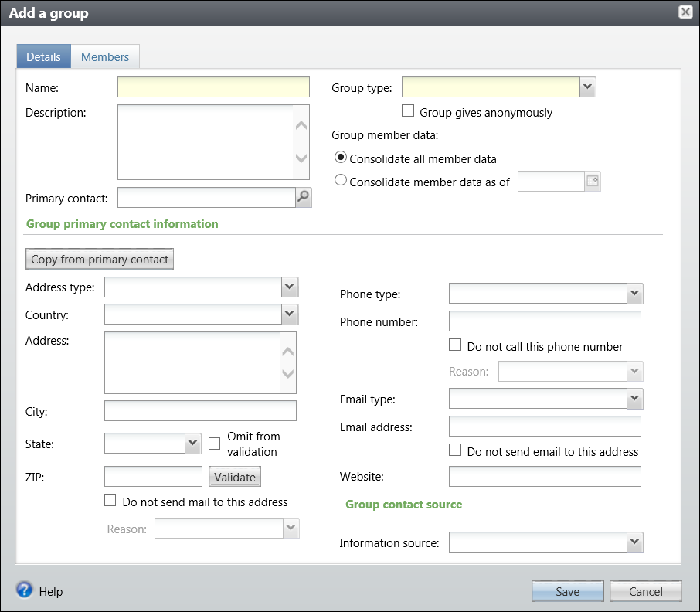The height and width of the screenshot is (612, 700).
Task: Select the Details tab
Action: (43, 56)
